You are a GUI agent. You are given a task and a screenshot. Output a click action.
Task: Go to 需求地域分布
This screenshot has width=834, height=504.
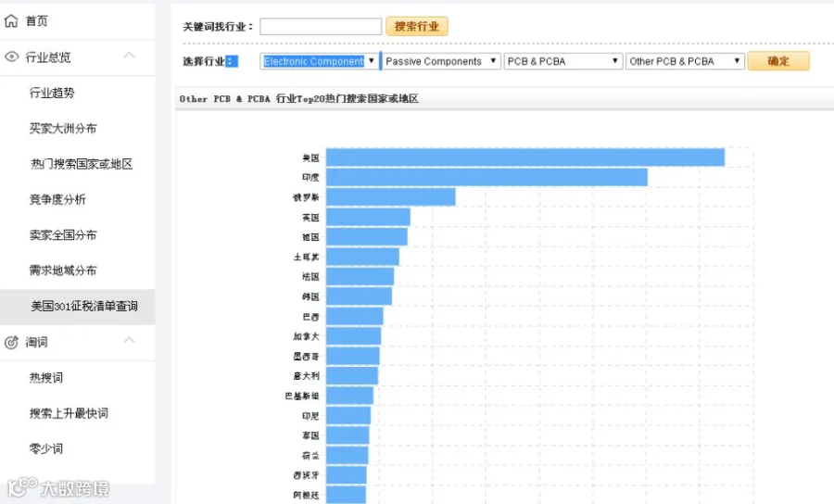coord(63,271)
